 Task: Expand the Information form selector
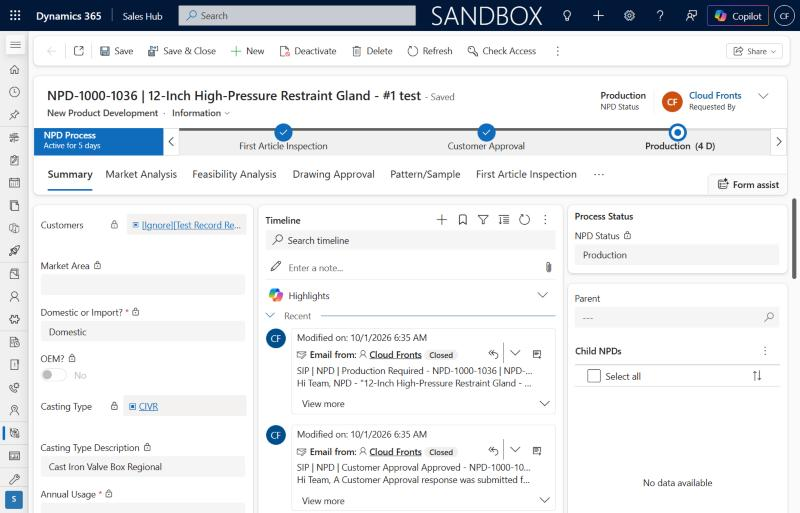click(x=201, y=113)
